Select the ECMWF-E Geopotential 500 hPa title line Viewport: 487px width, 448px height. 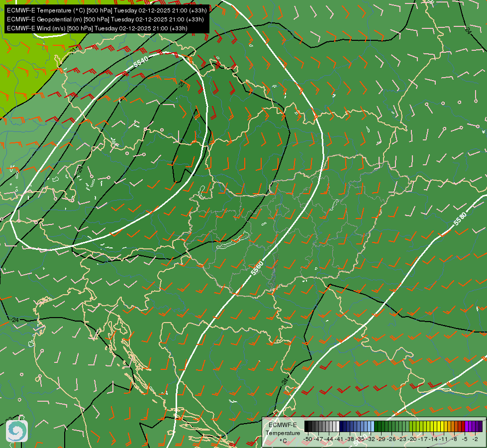[x=105, y=19]
